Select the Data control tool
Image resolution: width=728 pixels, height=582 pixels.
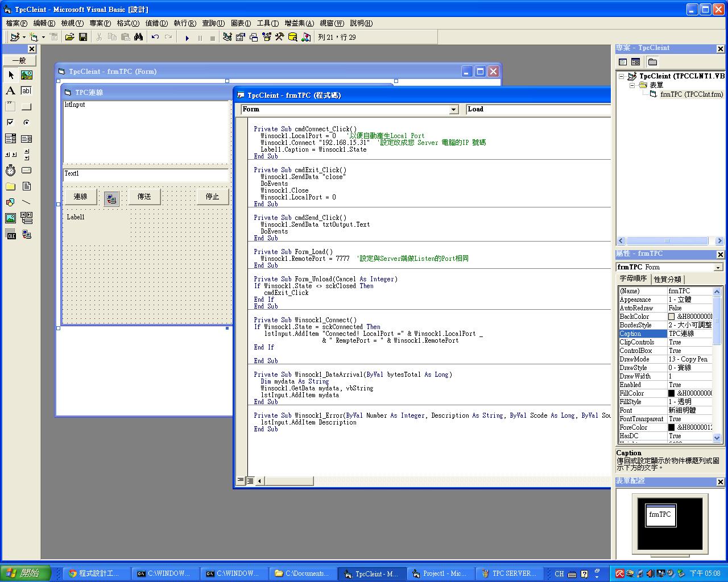click(x=27, y=218)
